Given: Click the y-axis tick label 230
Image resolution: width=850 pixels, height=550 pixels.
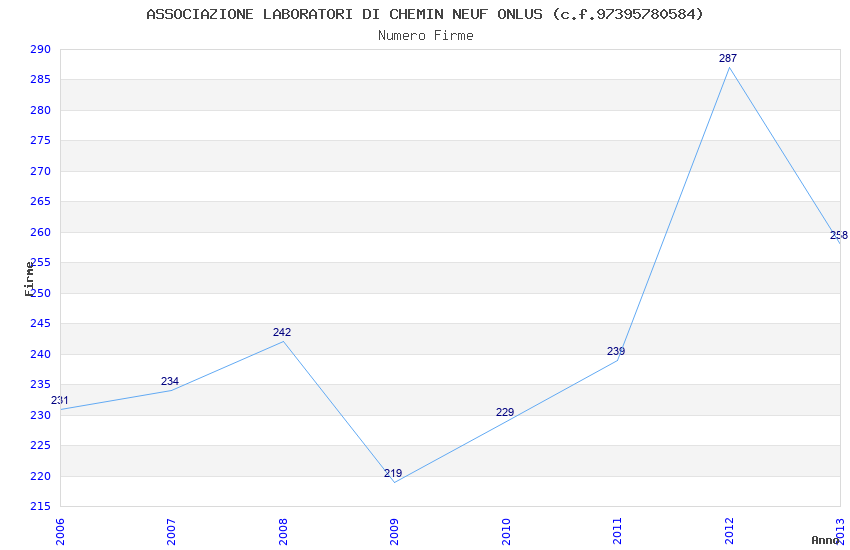Looking at the screenshot, I should [x=40, y=415].
